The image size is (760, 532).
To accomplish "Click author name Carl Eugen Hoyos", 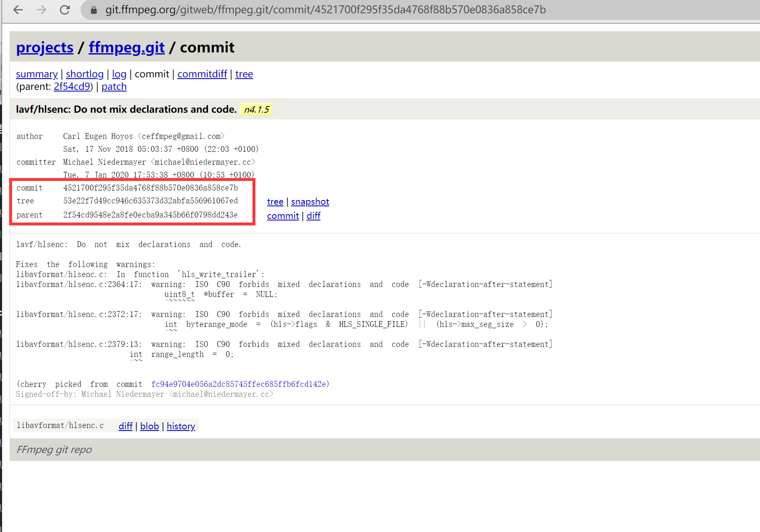I will pyautogui.click(x=98, y=136).
